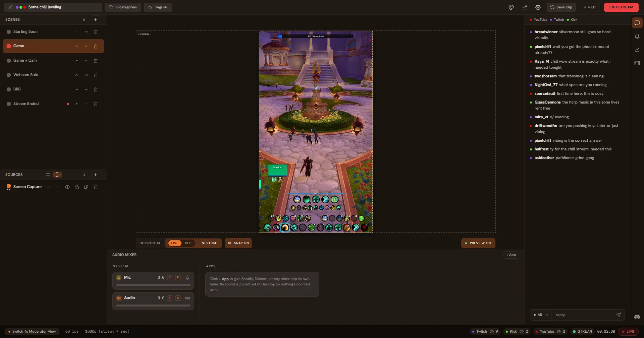Screen dimensions: 644x338
Task: Mute the Mic channel
Action: (187, 278)
